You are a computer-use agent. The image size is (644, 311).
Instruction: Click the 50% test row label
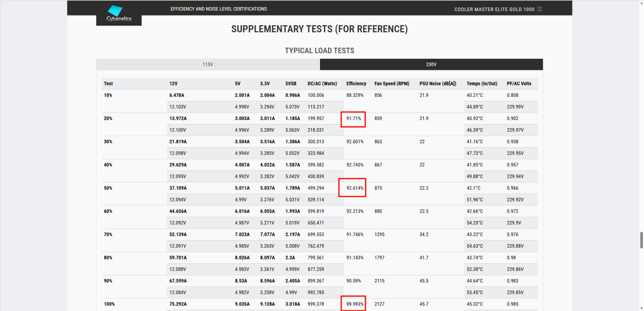click(108, 188)
